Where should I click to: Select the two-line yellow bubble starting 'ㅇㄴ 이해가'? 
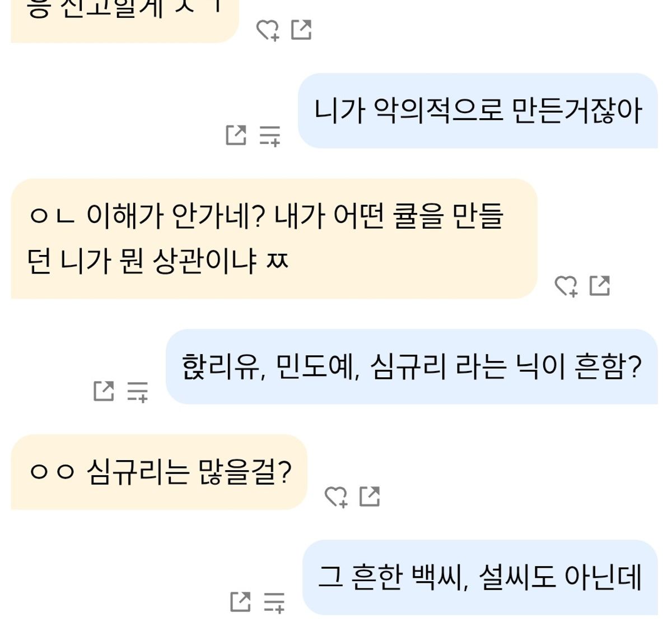[273, 239]
